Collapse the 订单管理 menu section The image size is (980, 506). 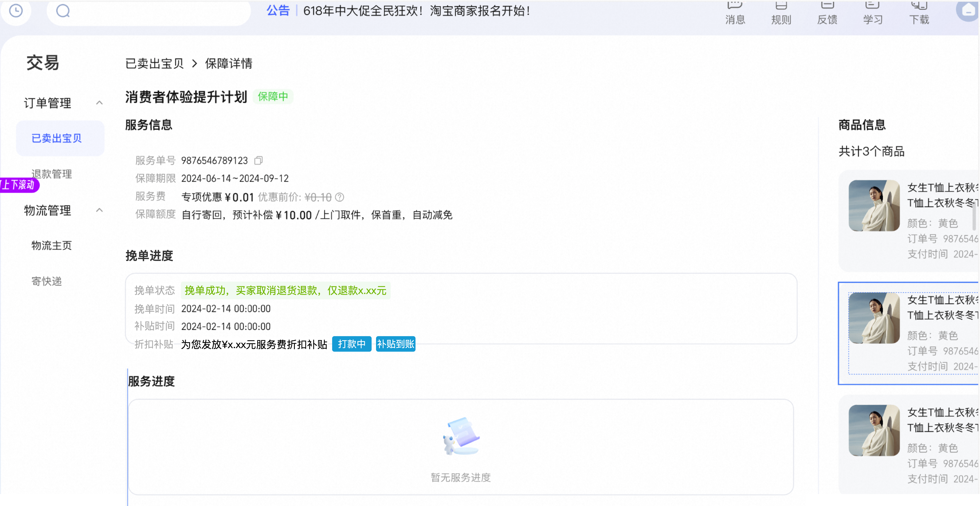[x=99, y=103]
